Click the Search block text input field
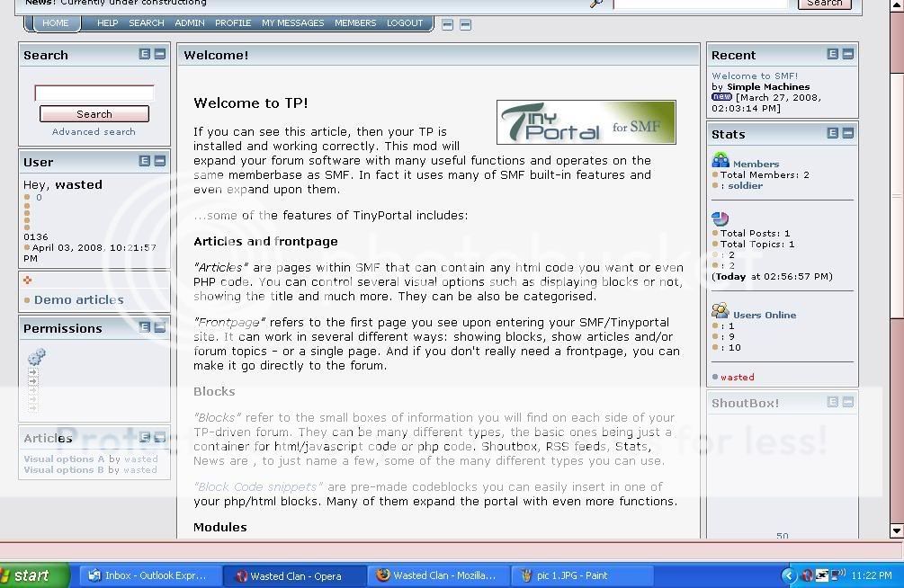This screenshot has height=588, width=904. pyautogui.click(x=94, y=93)
